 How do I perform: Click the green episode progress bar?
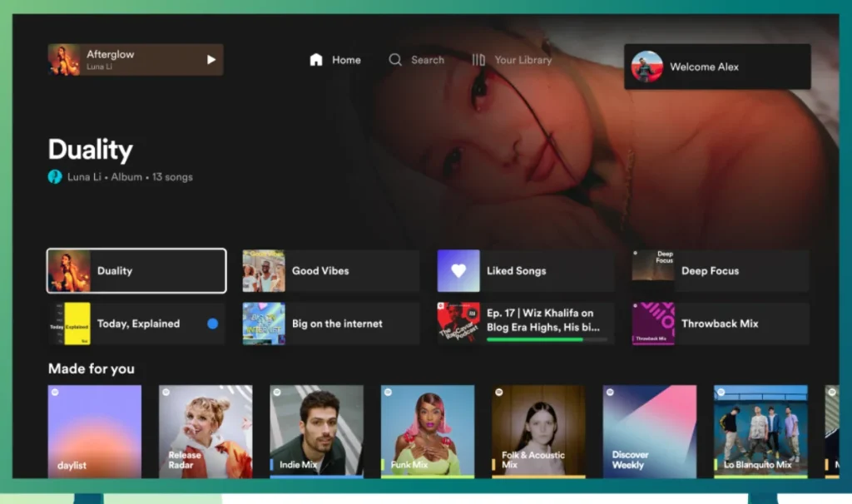pyautogui.click(x=547, y=339)
